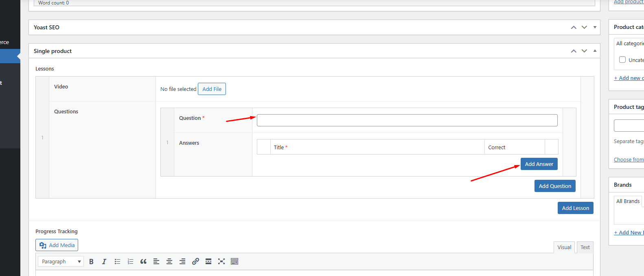Select the Visual editor tab

(x=564, y=247)
